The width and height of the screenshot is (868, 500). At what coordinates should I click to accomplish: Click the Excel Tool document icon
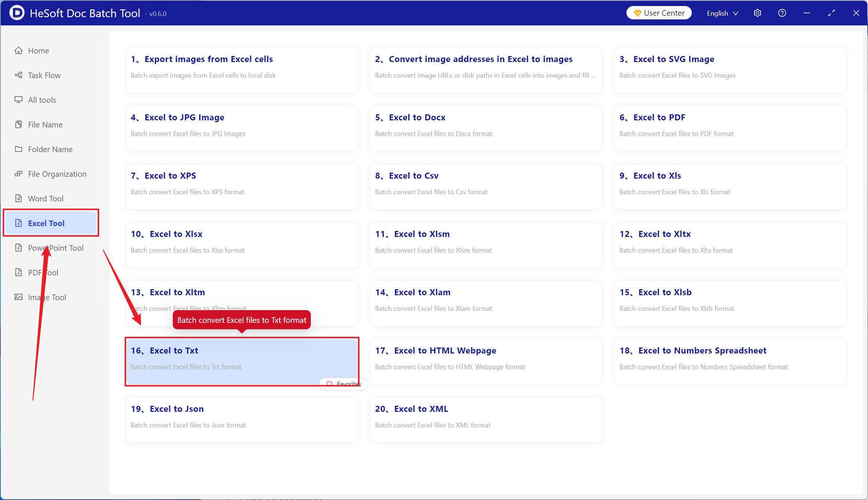18,223
